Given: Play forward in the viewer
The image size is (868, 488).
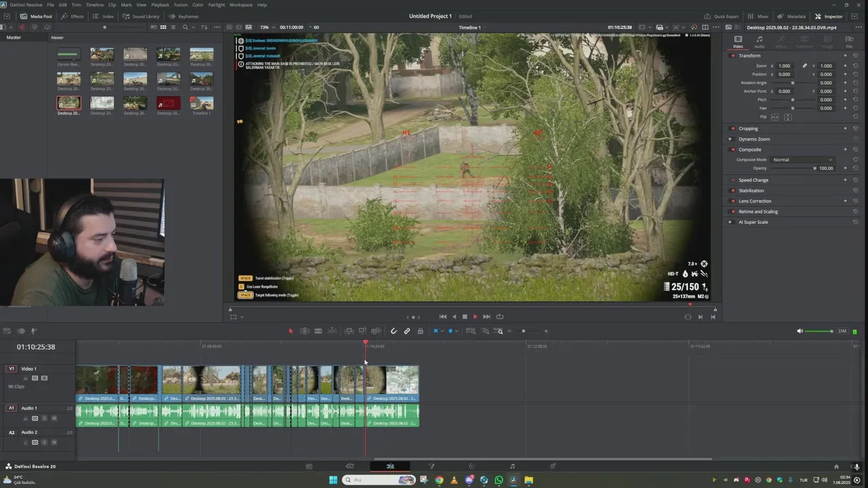Looking at the screenshot, I should pos(475,317).
